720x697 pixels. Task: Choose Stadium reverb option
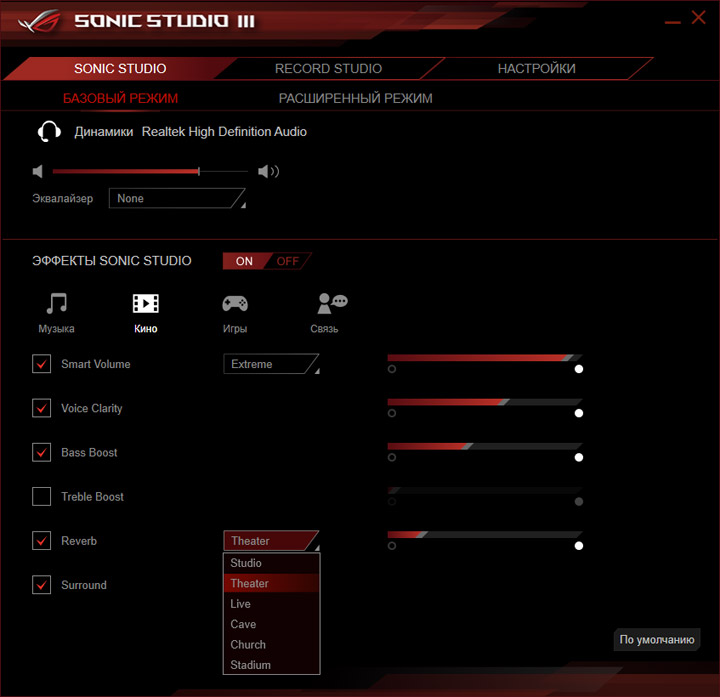click(271, 665)
